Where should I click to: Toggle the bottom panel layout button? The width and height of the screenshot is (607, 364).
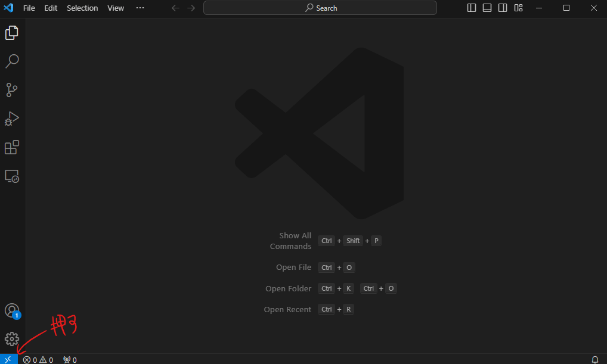pyautogui.click(x=487, y=8)
